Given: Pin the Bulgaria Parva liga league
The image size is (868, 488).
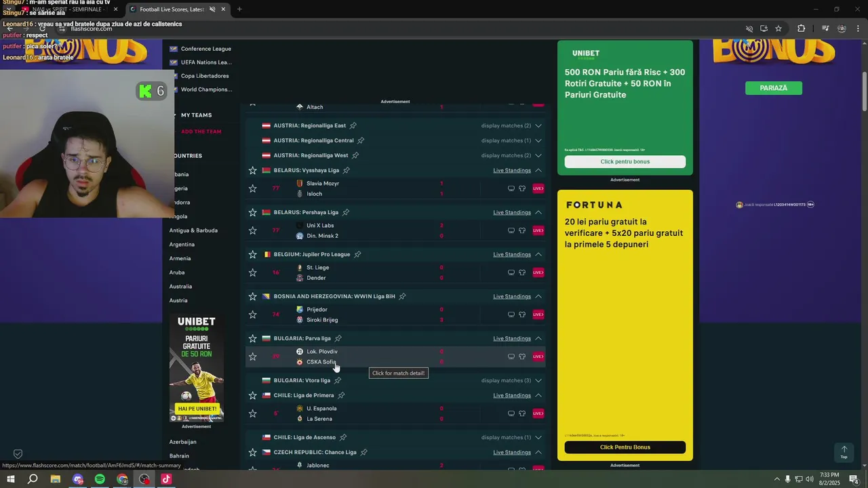Looking at the screenshot, I should tap(338, 338).
